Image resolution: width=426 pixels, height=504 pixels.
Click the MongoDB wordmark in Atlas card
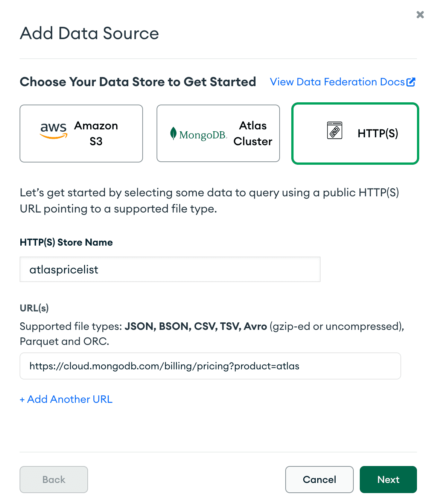pyautogui.click(x=203, y=135)
